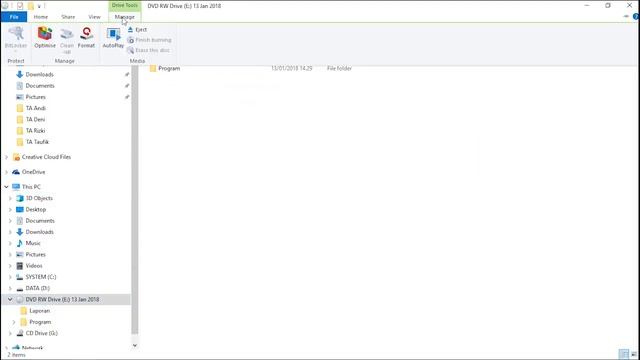
Task: Select the Program folder in the file list
Action: [169, 68]
